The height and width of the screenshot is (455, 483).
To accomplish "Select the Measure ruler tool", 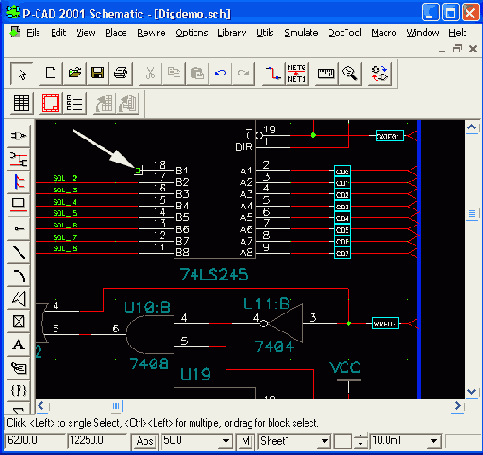I will point(326,73).
